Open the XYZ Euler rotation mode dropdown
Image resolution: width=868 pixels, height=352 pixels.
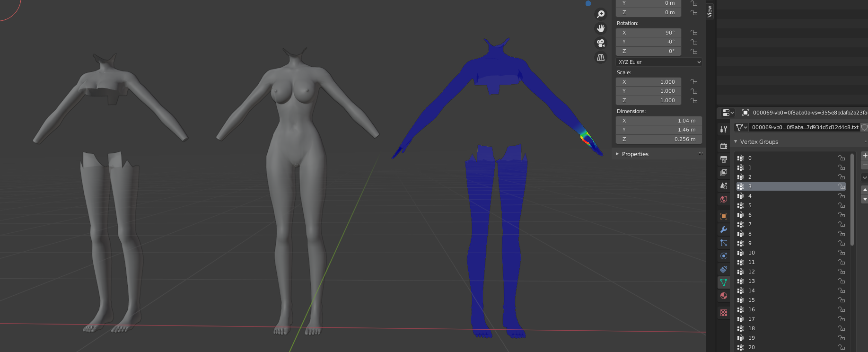pyautogui.click(x=659, y=62)
